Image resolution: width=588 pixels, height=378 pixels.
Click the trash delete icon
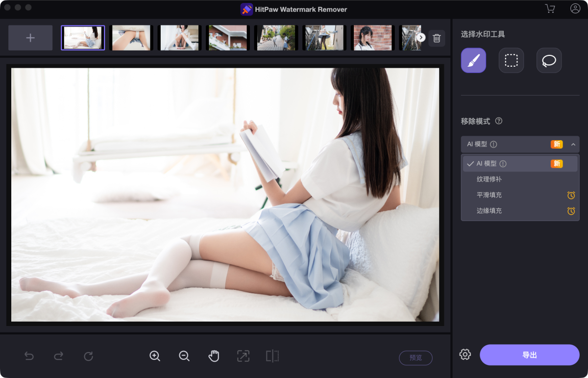pos(437,38)
